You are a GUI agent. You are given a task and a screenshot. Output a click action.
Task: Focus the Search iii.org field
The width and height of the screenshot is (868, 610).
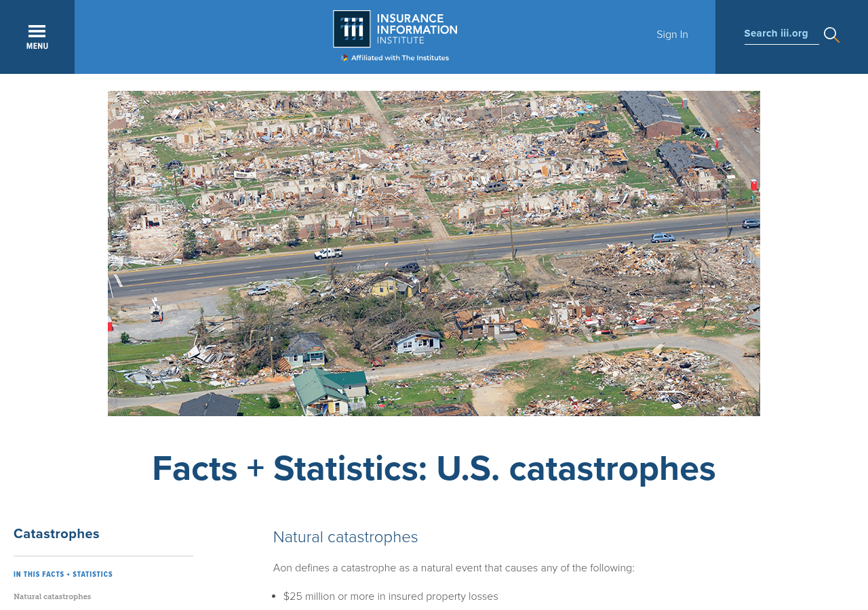pyautogui.click(x=781, y=34)
